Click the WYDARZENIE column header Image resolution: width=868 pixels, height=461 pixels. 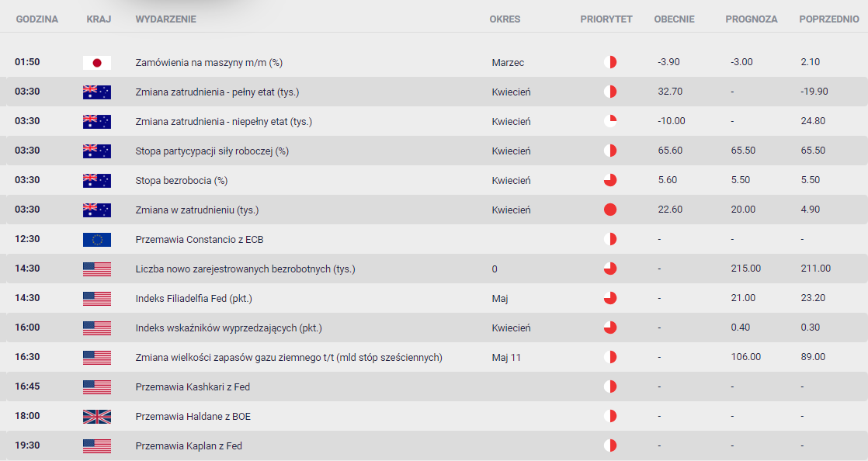pyautogui.click(x=165, y=19)
